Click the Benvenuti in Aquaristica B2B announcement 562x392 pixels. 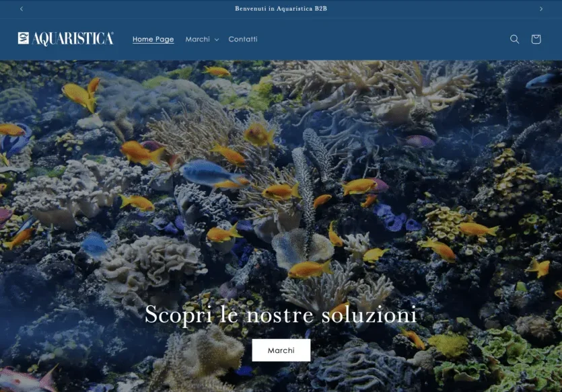[281, 9]
